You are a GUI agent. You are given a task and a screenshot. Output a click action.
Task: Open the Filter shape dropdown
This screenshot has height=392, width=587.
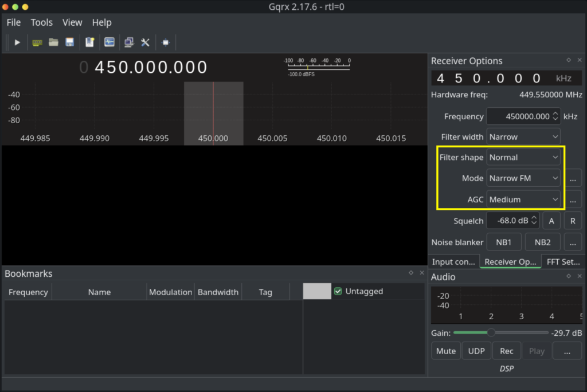pos(523,158)
